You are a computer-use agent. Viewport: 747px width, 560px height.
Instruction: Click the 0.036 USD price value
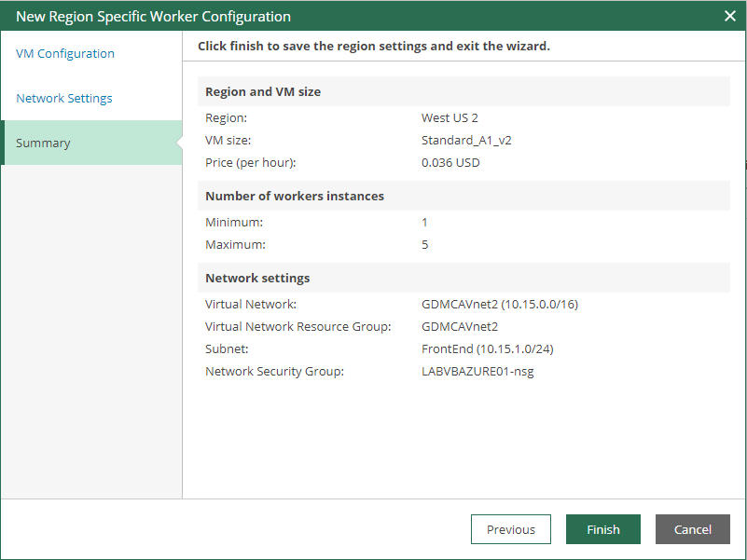click(x=450, y=163)
